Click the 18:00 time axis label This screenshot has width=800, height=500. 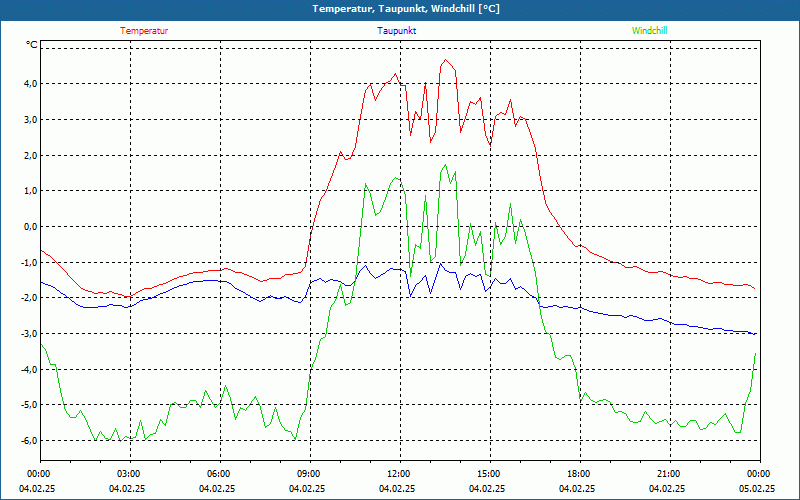tap(580, 474)
